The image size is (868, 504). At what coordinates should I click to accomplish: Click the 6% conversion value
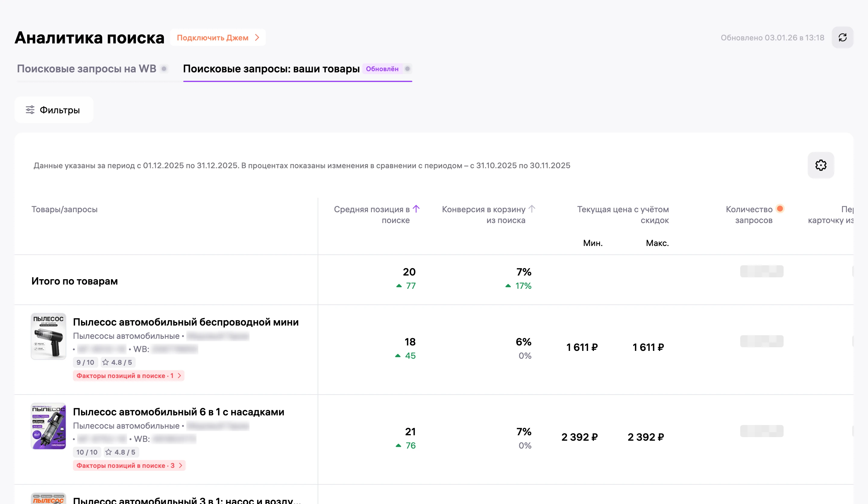[x=523, y=342]
